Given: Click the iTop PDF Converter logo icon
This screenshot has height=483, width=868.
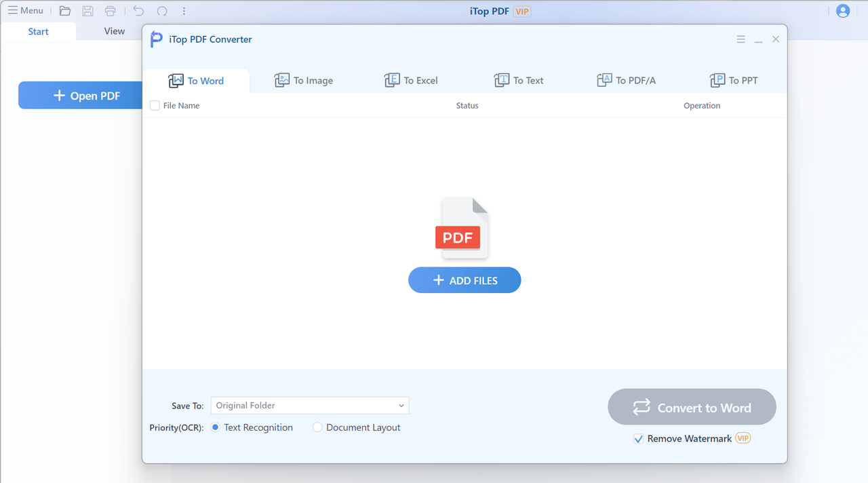Looking at the screenshot, I should pos(157,39).
